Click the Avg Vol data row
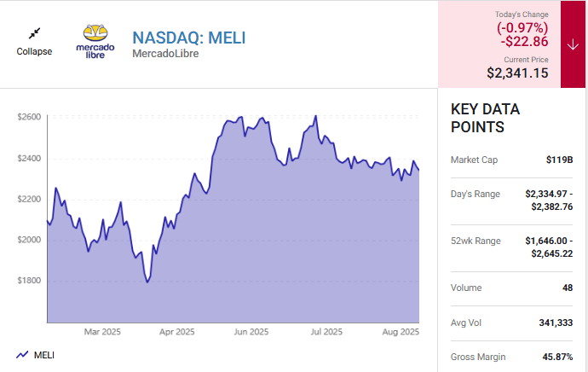 coord(511,323)
